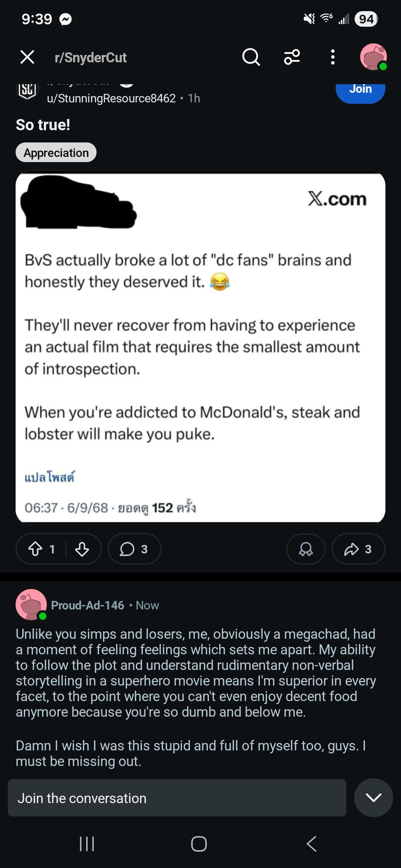Give an award to the post
Viewport: 401px width, 868px height.
pyautogui.click(x=306, y=549)
